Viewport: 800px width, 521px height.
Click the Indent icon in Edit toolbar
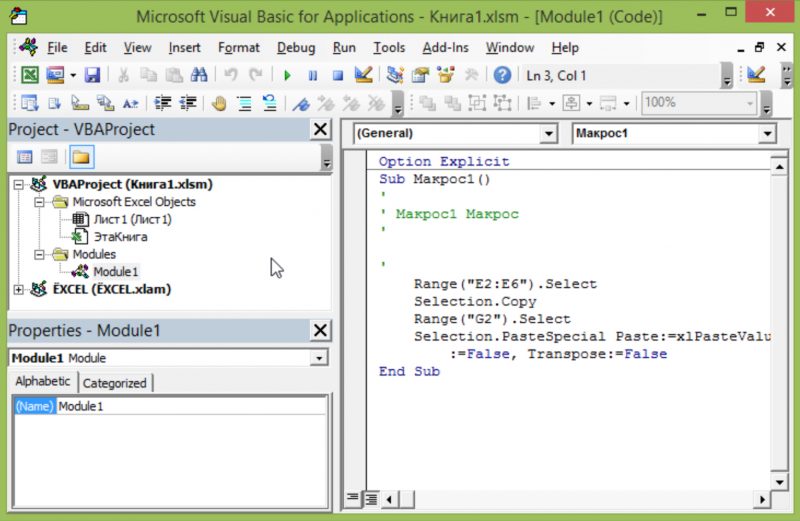pos(163,104)
